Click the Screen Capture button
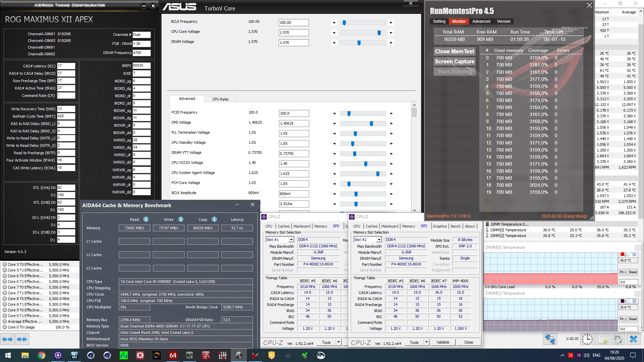This screenshot has height=362, width=644. coord(454,61)
